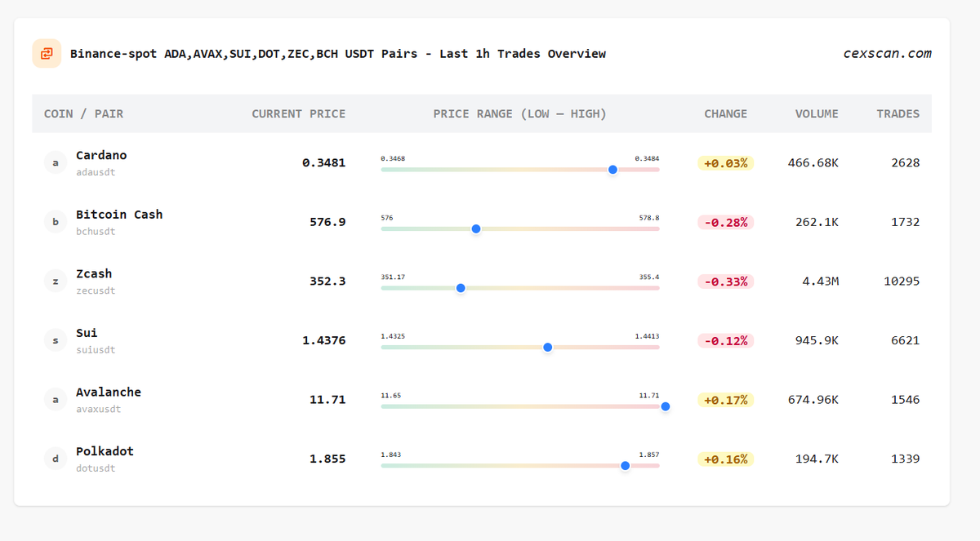Click the PRICE RANGE (LOW — HIGH) header
Screen dimensions: 980x541
tap(520, 113)
